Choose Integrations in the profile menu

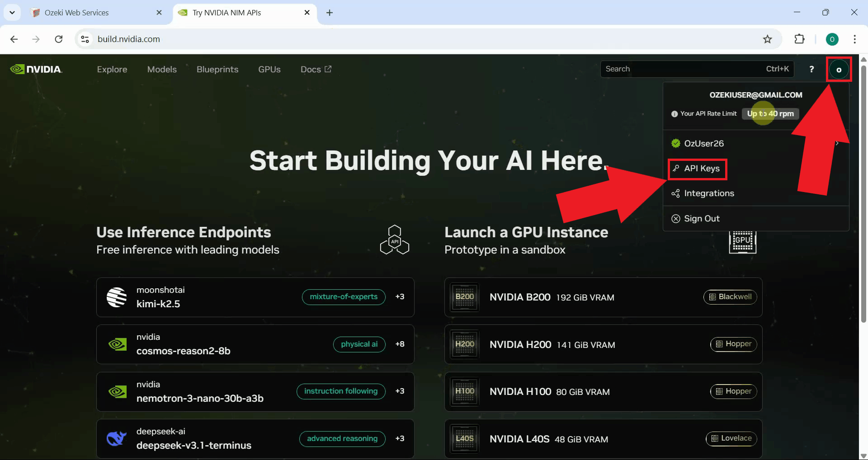point(708,193)
